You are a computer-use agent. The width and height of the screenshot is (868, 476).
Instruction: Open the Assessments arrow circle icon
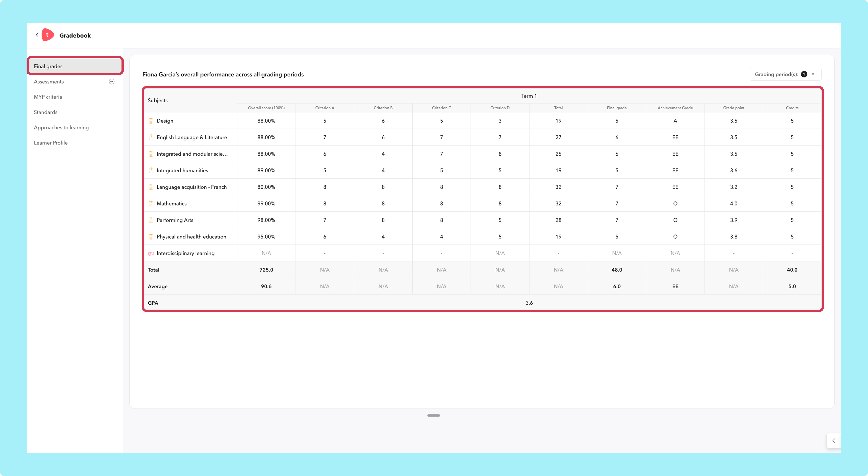click(x=111, y=82)
